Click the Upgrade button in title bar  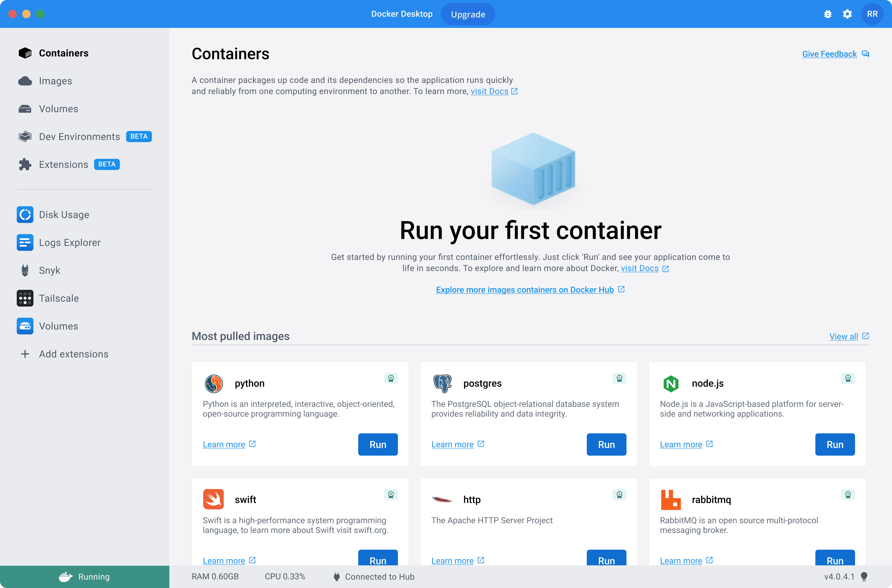(x=468, y=14)
